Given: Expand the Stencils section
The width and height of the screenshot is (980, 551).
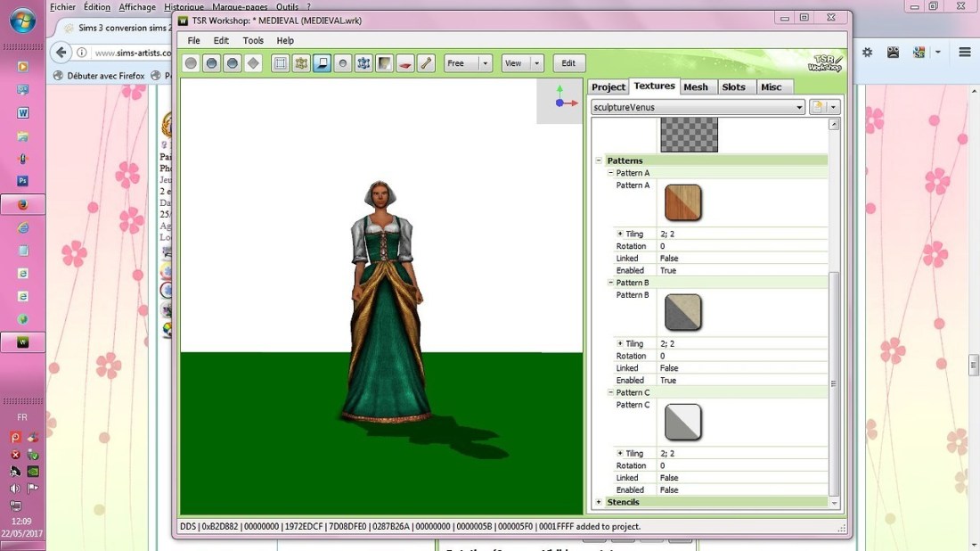Looking at the screenshot, I should tap(599, 502).
